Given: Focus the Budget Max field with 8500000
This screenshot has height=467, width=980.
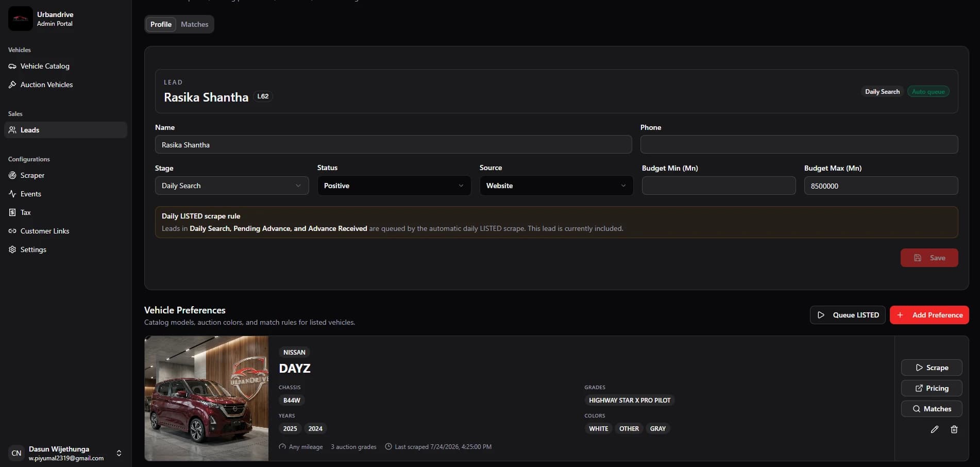Looking at the screenshot, I should tap(881, 186).
